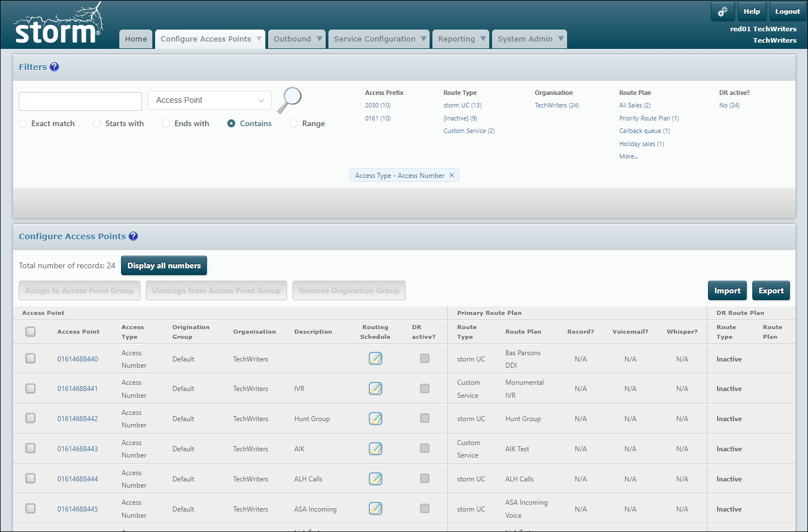Filter by Route Type storm UC (13)

click(x=463, y=105)
